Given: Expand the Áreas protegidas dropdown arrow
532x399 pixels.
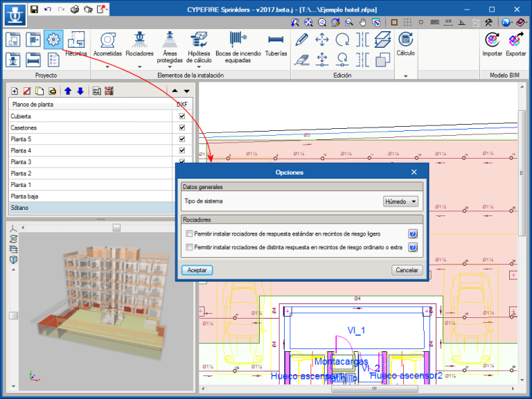Looking at the screenshot, I should [x=170, y=67].
